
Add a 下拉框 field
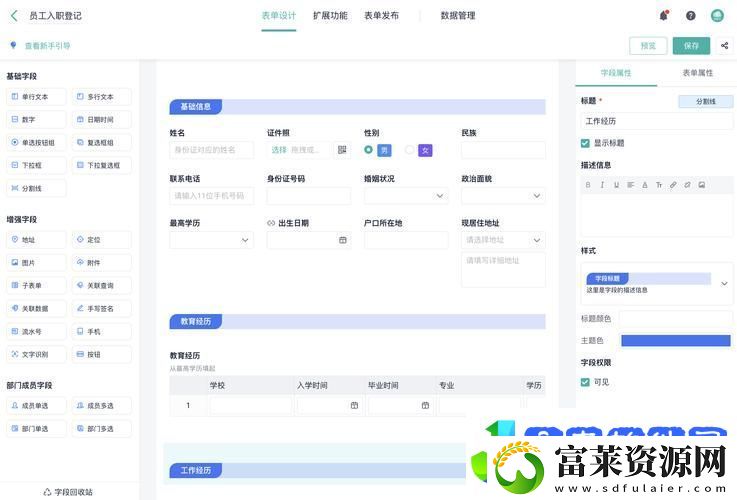pyautogui.click(x=36, y=165)
